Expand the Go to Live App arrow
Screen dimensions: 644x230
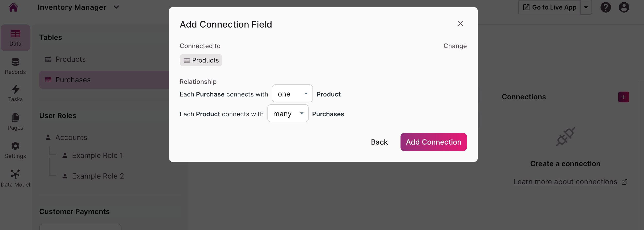pyautogui.click(x=586, y=7)
